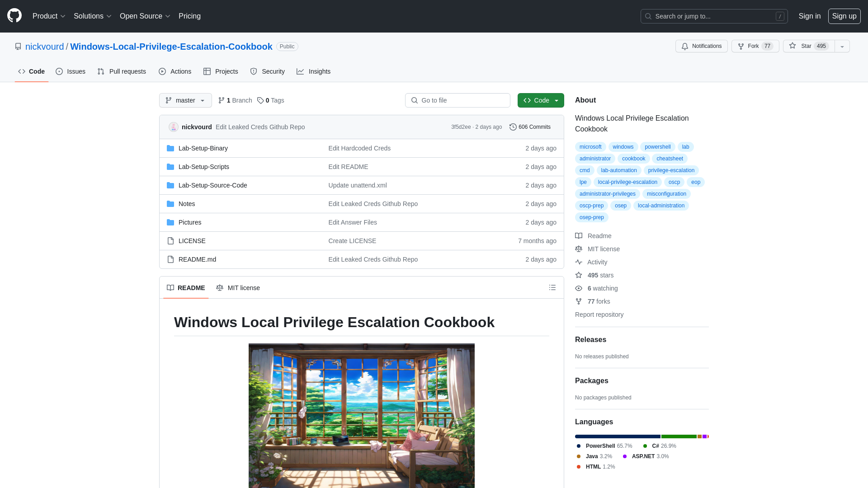
Task: Focus the Search or jump to field
Action: click(714, 16)
